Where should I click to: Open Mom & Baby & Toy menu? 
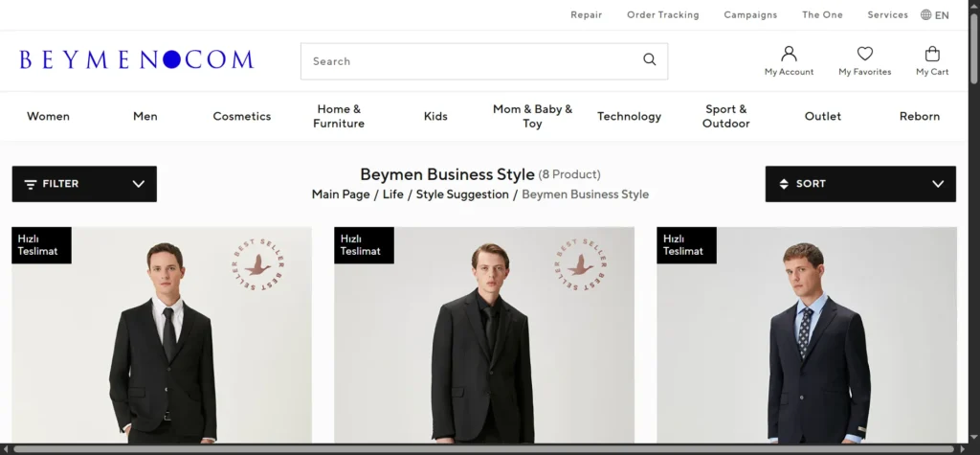pyautogui.click(x=532, y=117)
